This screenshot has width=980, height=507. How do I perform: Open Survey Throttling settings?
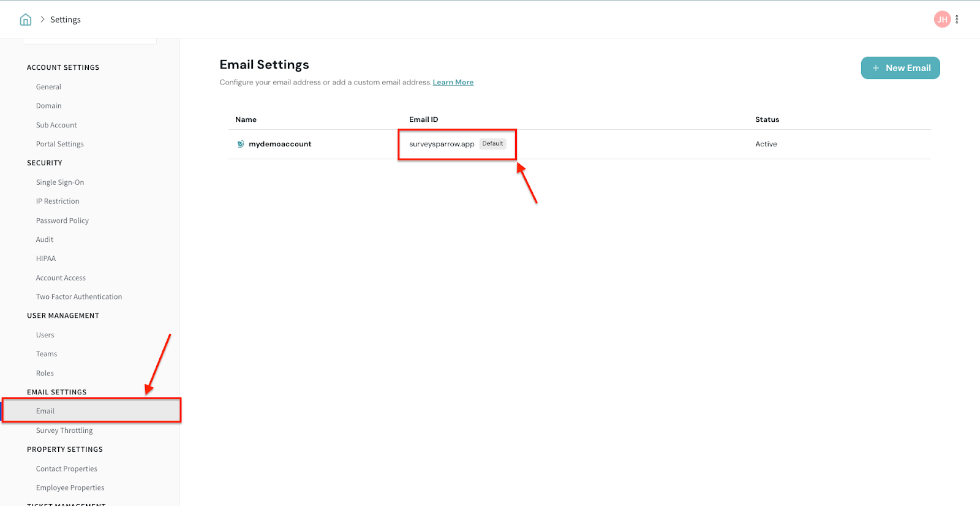pyautogui.click(x=64, y=430)
